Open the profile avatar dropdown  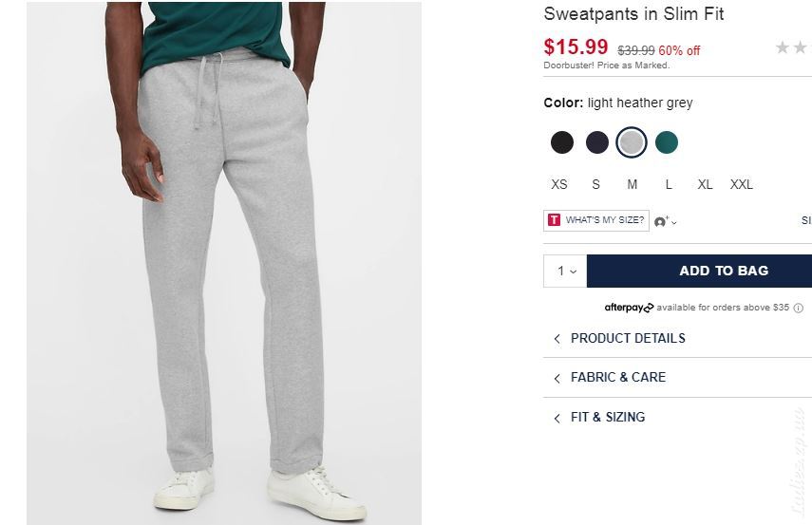click(666, 221)
